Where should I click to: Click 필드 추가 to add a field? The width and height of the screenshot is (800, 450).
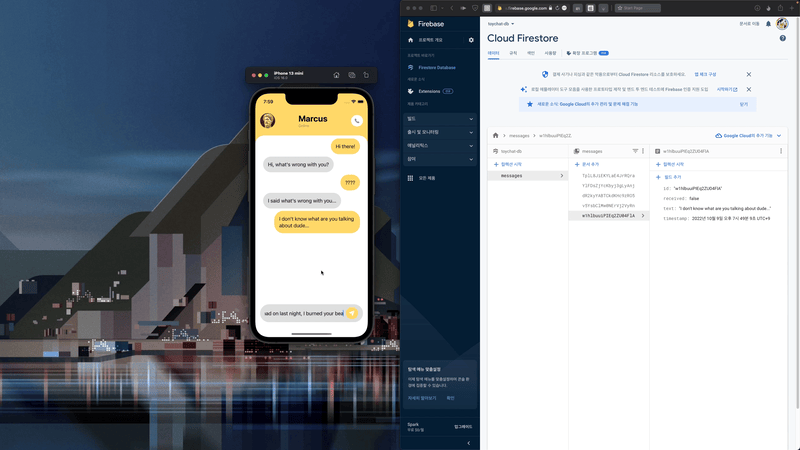tap(668, 177)
